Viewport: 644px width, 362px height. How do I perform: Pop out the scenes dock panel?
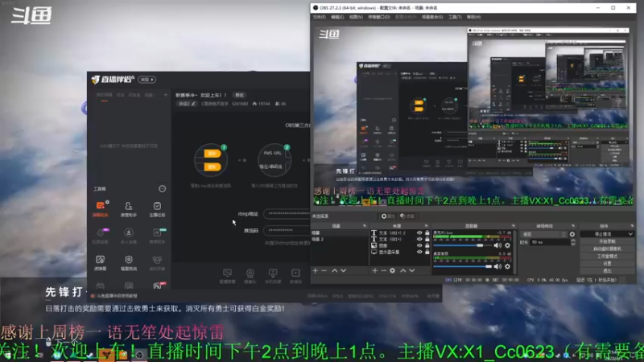click(365, 226)
